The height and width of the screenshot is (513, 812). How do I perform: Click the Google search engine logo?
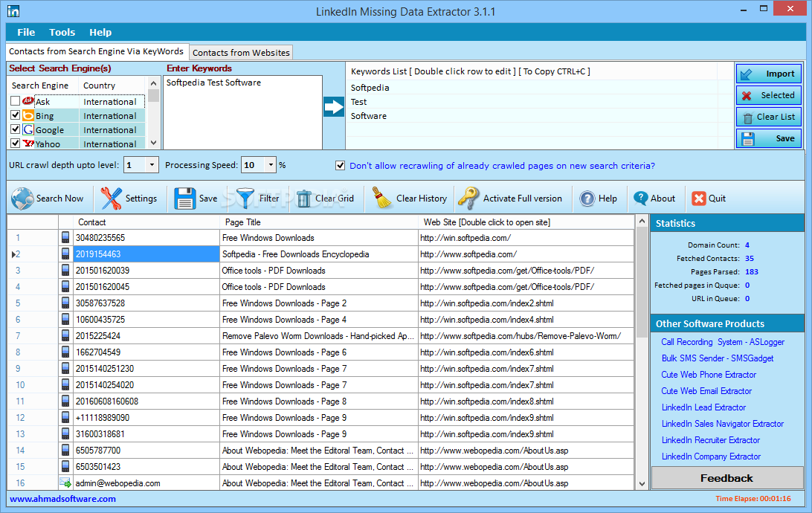click(28, 129)
